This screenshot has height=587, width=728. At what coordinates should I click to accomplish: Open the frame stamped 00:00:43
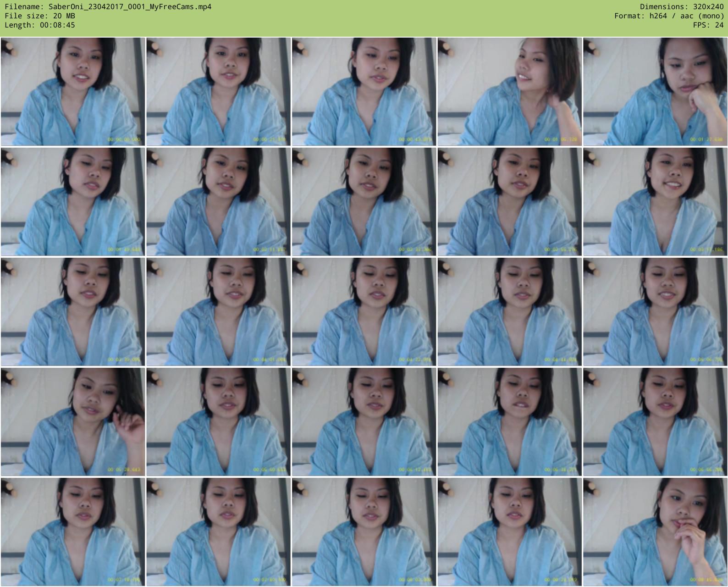tap(364, 92)
